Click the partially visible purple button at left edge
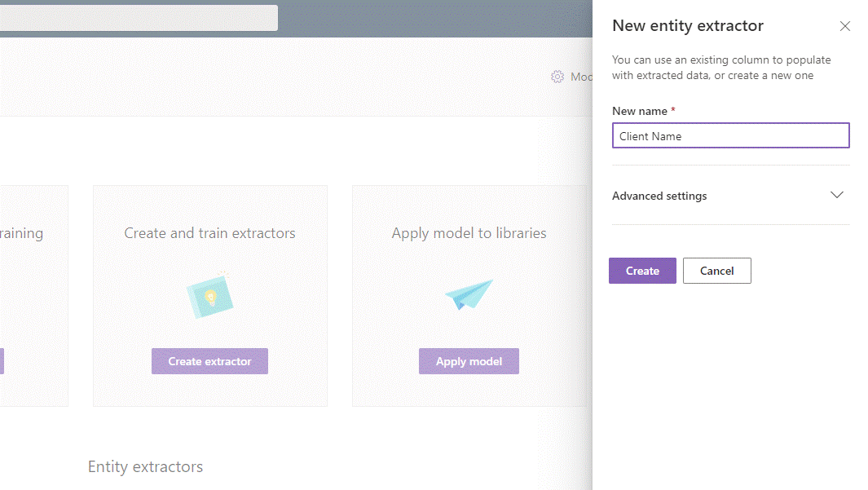The width and height of the screenshot is (868, 490). (x=2, y=361)
